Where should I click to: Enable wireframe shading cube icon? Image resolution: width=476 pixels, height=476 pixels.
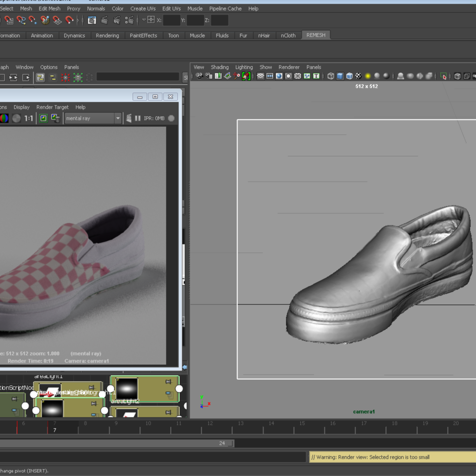pos(331,76)
